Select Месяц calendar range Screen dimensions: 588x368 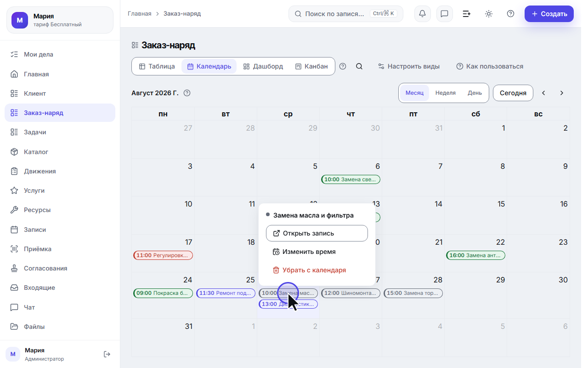(x=414, y=93)
